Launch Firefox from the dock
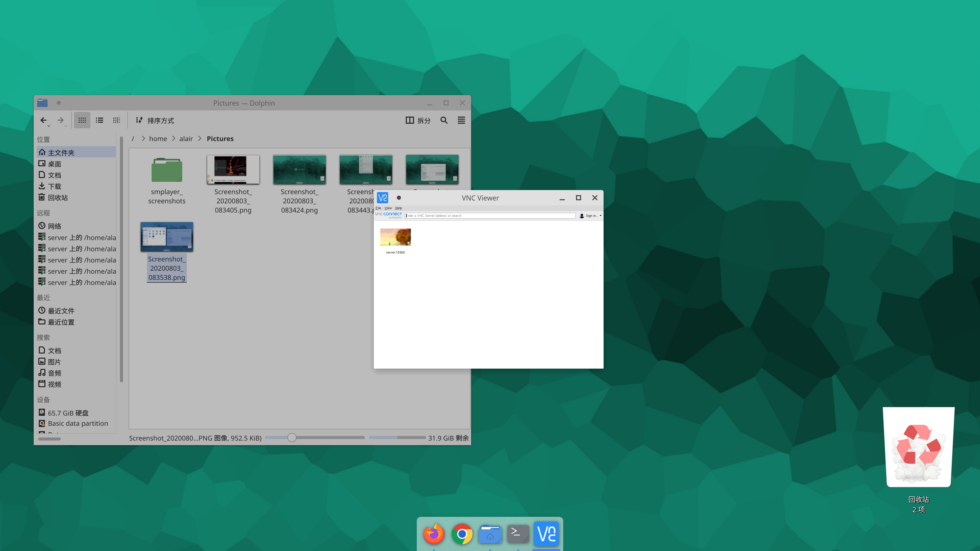The width and height of the screenshot is (980, 551). [434, 534]
